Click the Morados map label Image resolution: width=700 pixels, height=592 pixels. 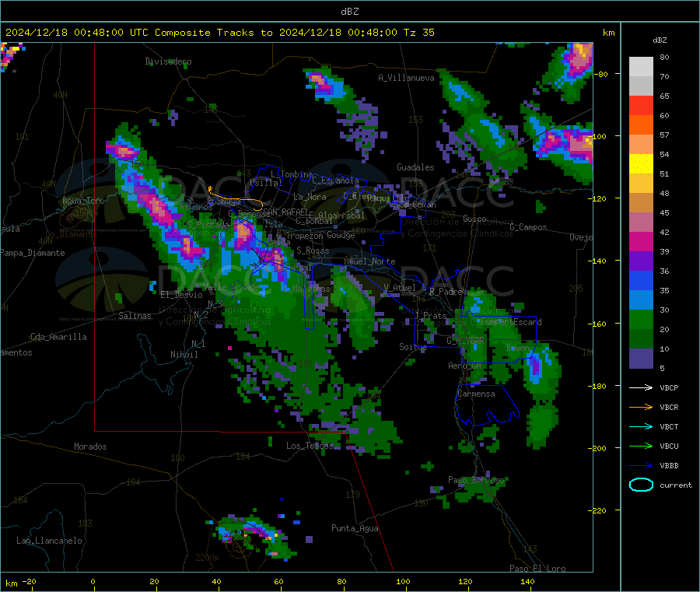pos(90,447)
